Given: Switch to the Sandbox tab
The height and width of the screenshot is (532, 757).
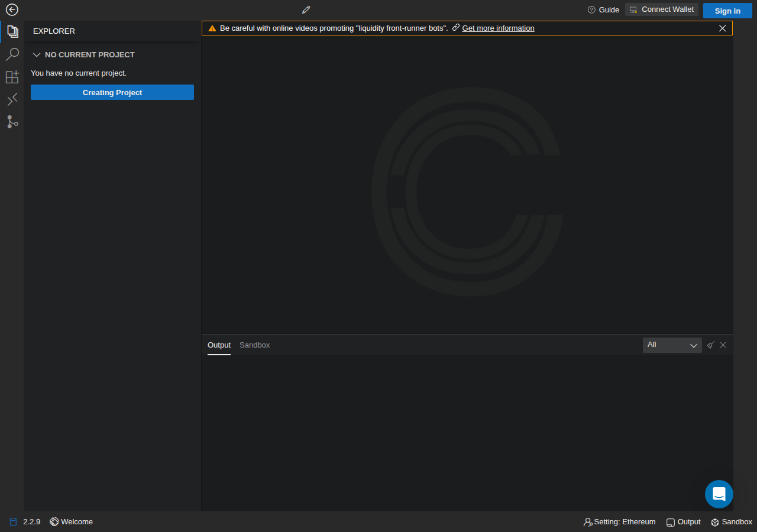Looking at the screenshot, I should point(254,345).
